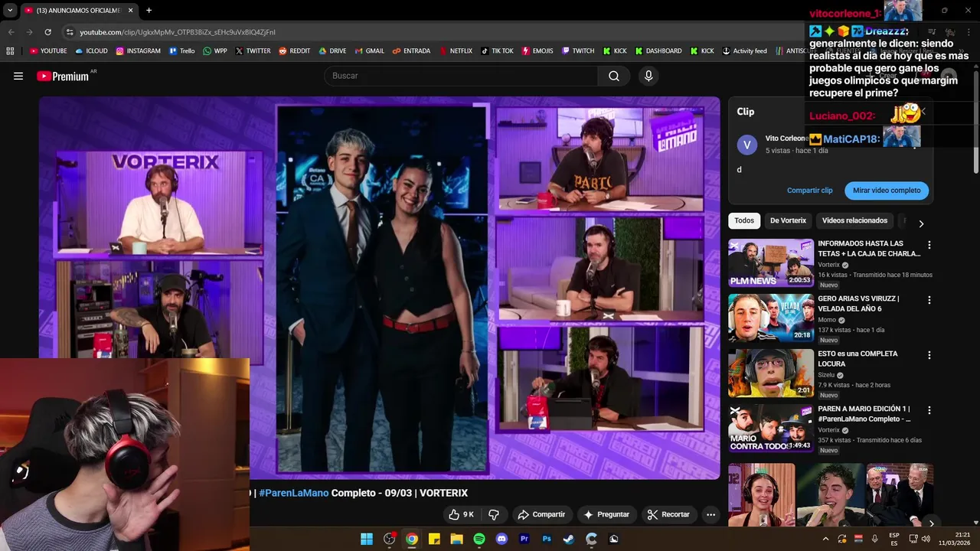Open the Trello bookmark
Screen dimensions: 980x551
(x=182, y=51)
